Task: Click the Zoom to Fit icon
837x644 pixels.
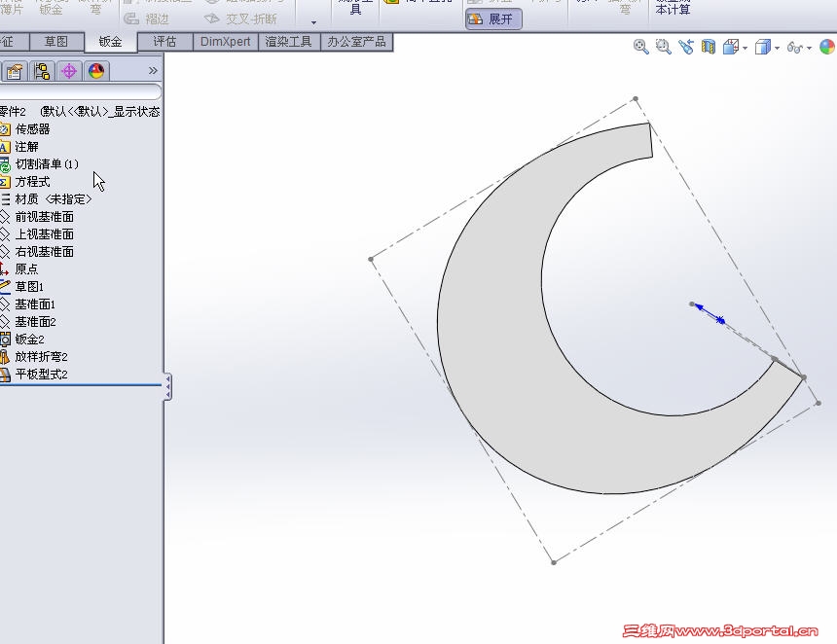Action: (x=640, y=47)
